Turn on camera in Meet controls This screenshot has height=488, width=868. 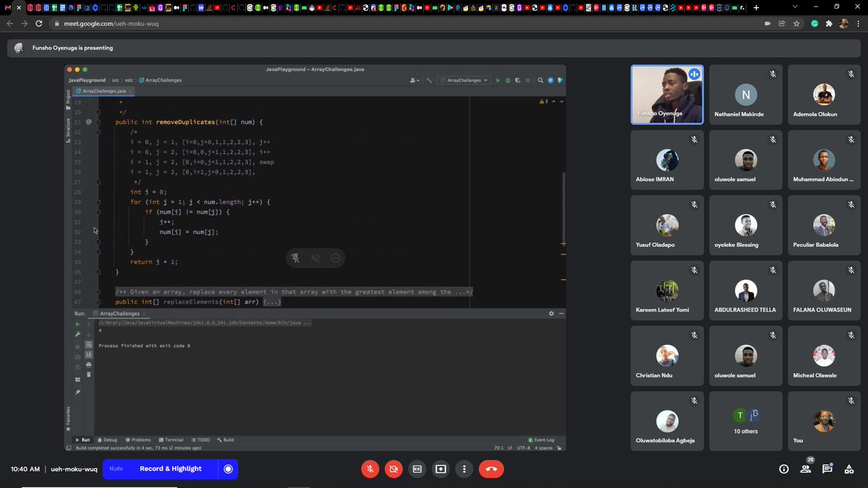(x=393, y=468)
